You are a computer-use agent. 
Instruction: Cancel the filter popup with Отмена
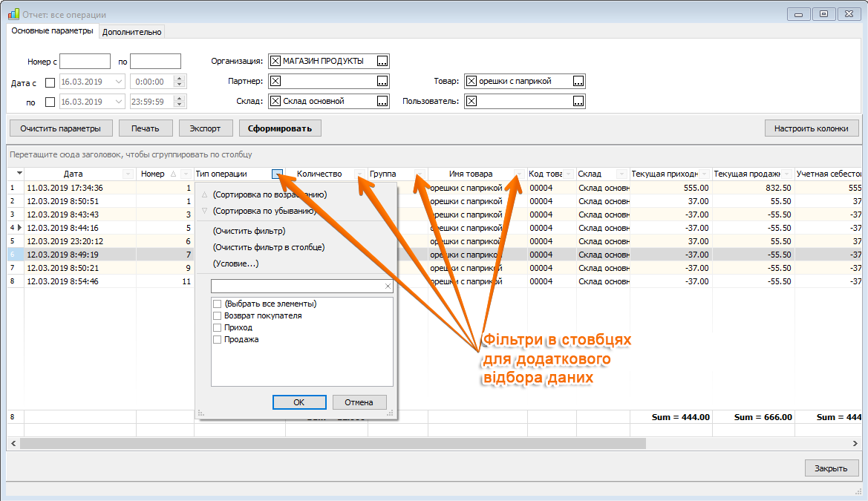(359, 402)
